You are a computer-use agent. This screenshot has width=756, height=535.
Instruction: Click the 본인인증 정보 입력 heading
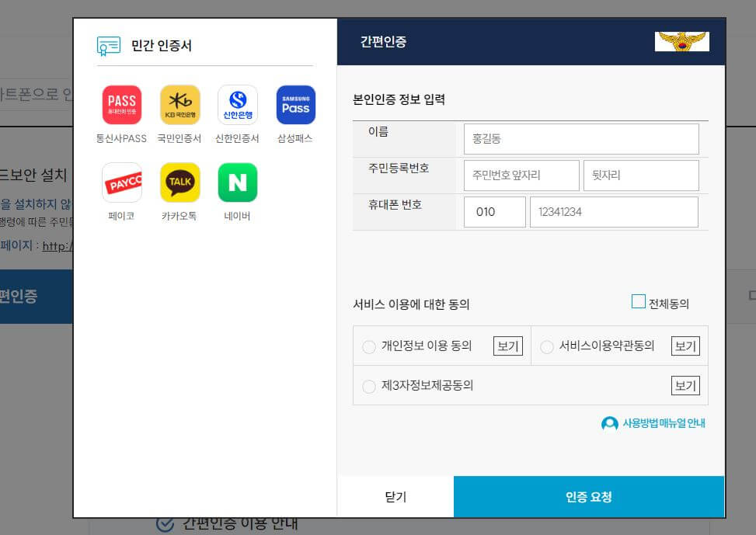[x=399, y=99]
